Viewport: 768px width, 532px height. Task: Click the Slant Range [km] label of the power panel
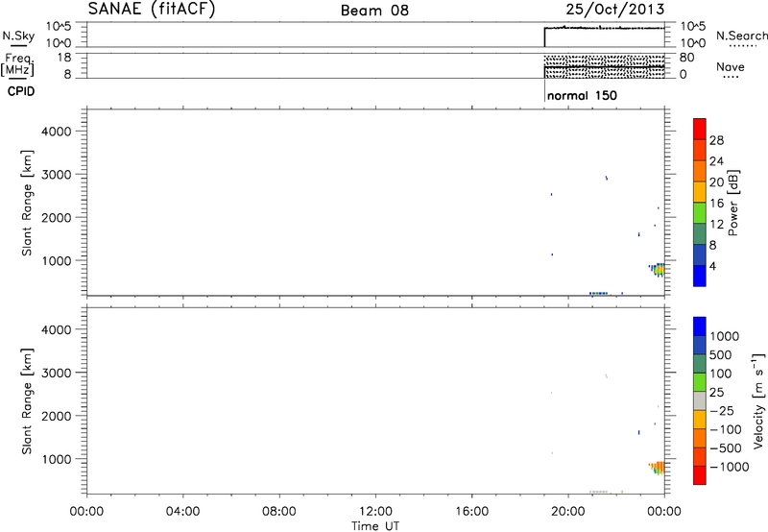(27, 203)
